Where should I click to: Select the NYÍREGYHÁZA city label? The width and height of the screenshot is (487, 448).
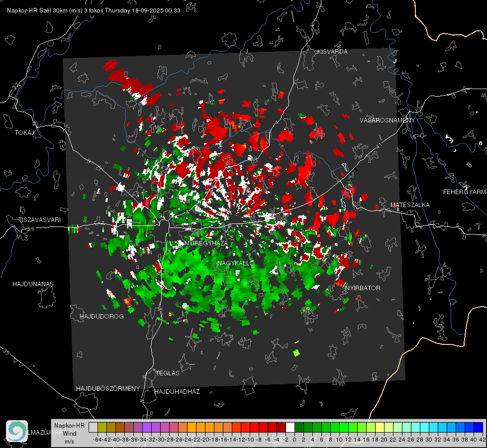point(206,243)
